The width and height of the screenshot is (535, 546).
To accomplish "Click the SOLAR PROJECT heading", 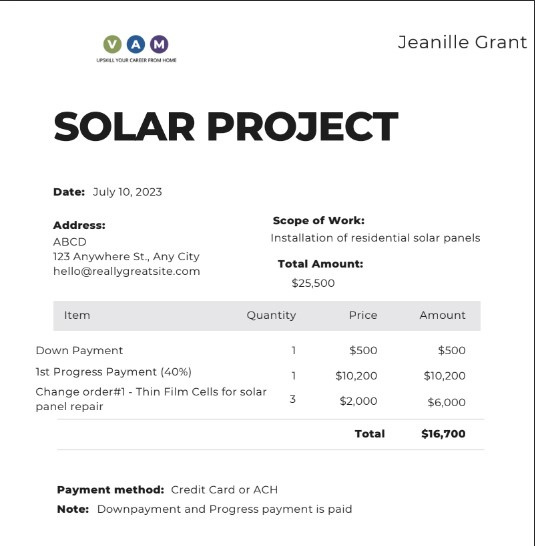I will click(226, 126).
